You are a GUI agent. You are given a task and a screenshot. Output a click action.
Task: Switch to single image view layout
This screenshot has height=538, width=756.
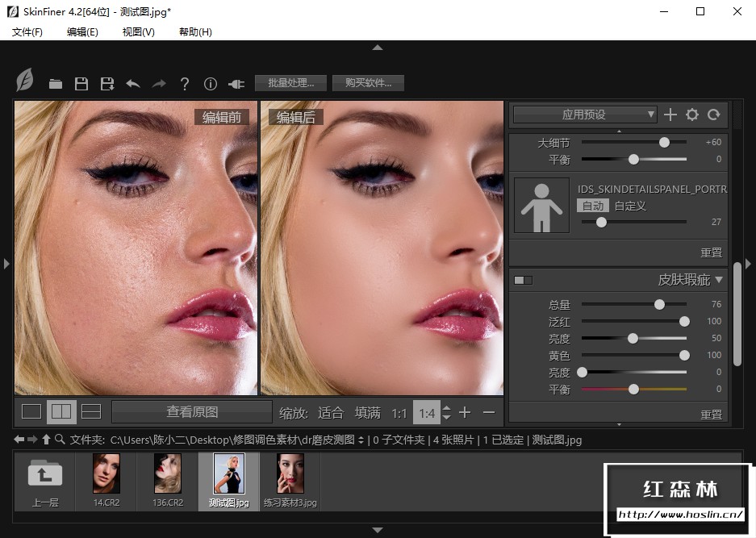(x=31, y=412)
